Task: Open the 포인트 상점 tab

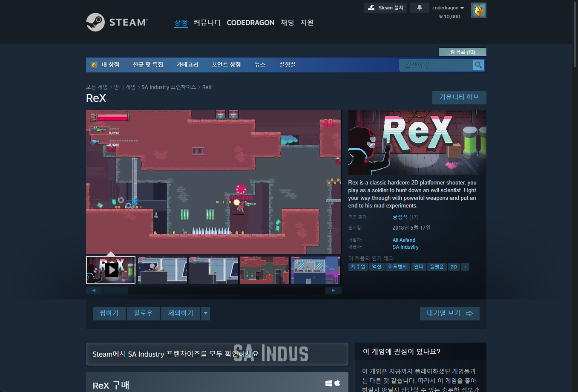Action: [x=226, y=65]
